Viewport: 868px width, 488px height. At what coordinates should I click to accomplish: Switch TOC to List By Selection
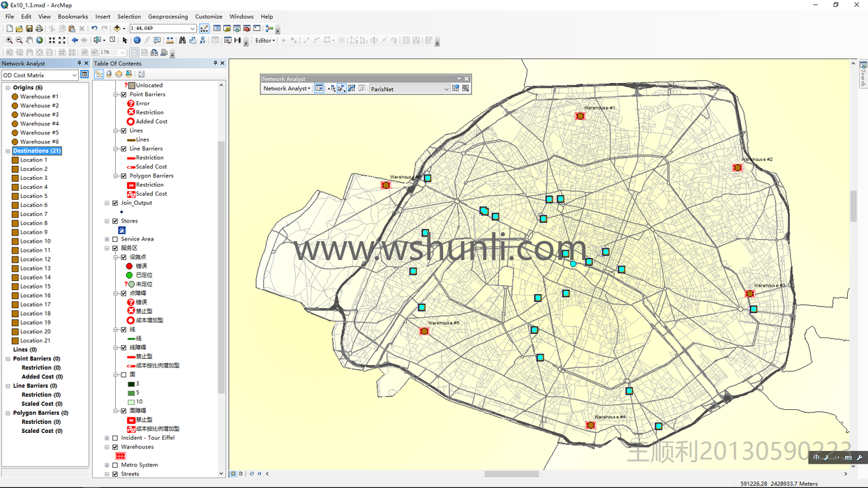pyautogui.click(x=128, y=74)
